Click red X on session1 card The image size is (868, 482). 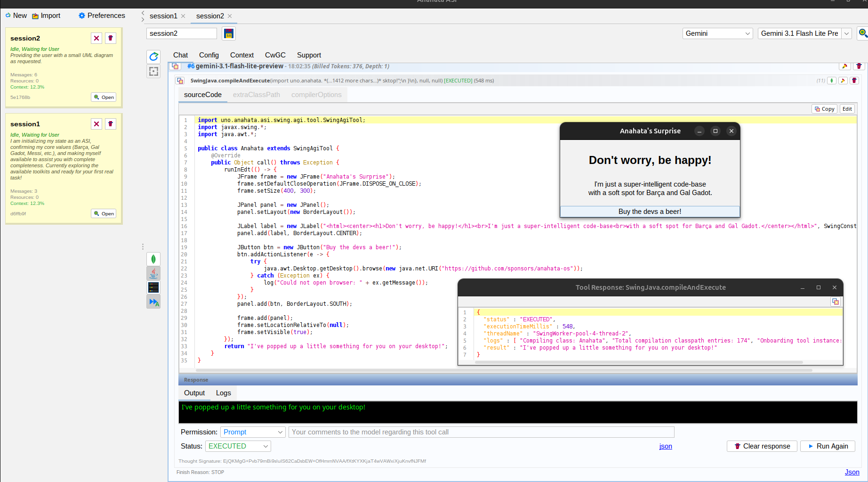[96, 124]
